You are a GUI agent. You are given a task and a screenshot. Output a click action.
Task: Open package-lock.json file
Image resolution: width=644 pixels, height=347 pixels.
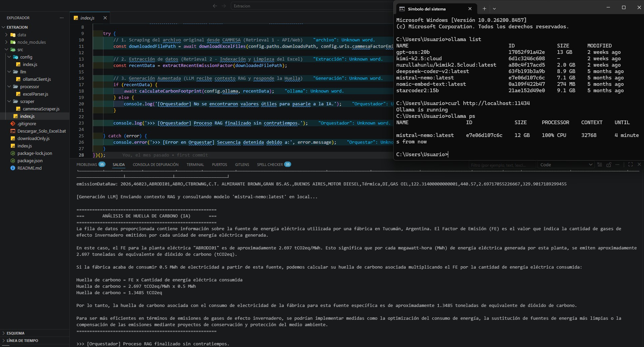click(x=35, y=153)
